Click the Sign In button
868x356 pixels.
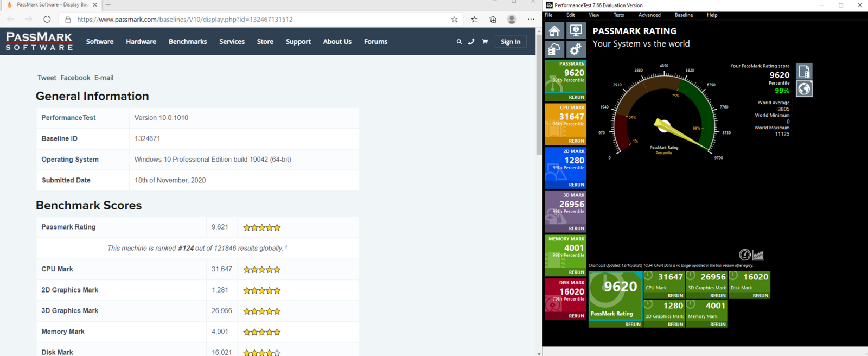point(510,41)
